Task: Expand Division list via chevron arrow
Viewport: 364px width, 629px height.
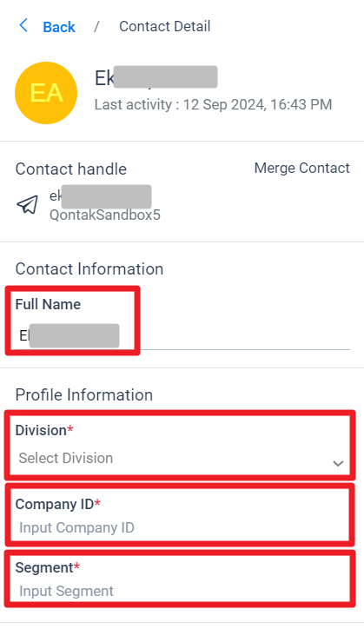Action: 338,463
